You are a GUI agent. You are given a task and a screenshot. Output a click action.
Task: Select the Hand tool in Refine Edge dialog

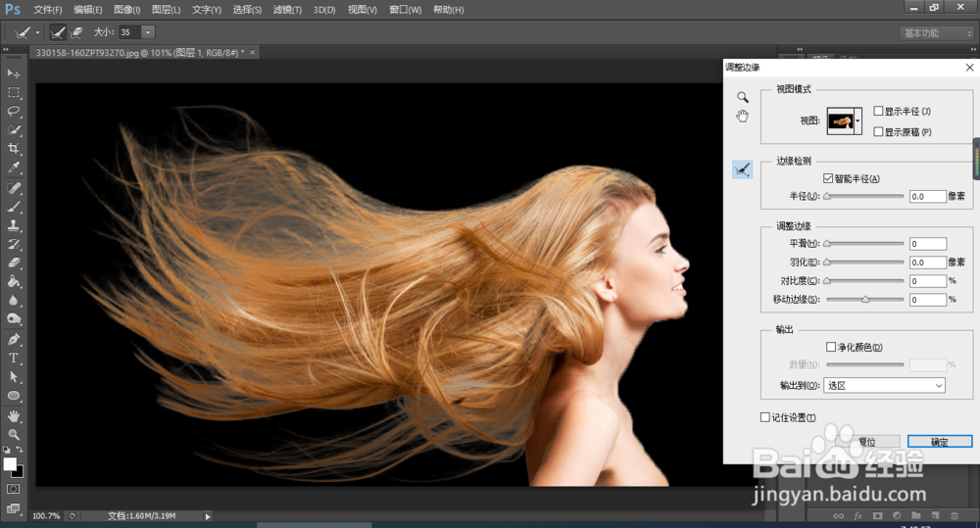743,117
